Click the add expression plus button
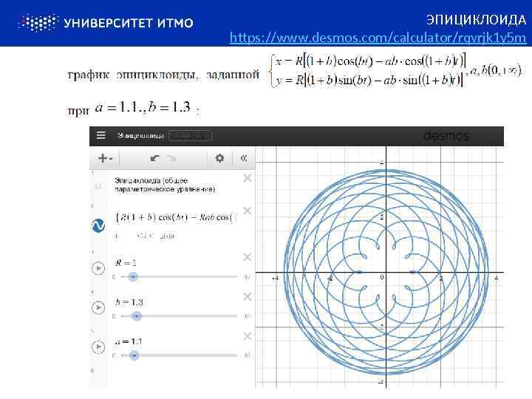This screenshot has height=399, width=532. (x=105, y=158)
